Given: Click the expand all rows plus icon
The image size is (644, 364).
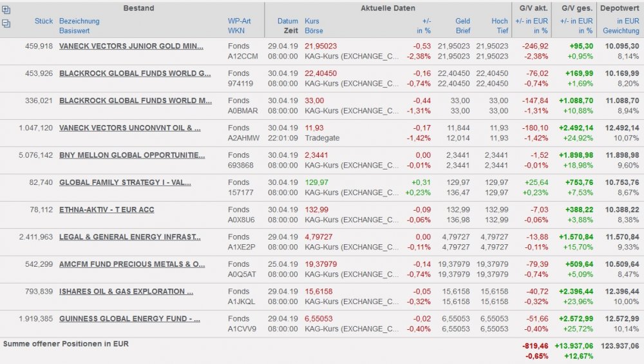Looking at the screenshot, I should pos(6,10).
